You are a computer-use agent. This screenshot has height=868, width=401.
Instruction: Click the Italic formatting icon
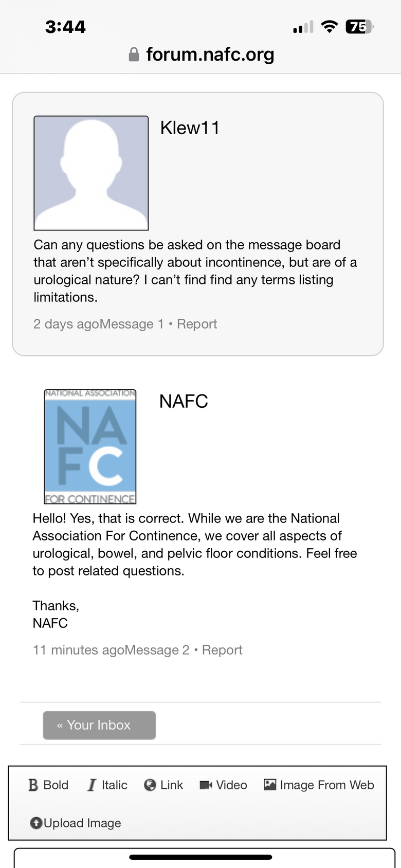coord(92,785)
